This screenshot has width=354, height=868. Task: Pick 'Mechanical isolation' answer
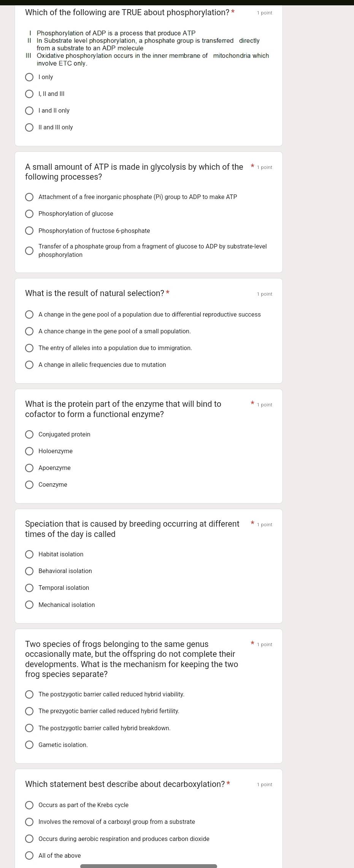[x=29, y=605]
